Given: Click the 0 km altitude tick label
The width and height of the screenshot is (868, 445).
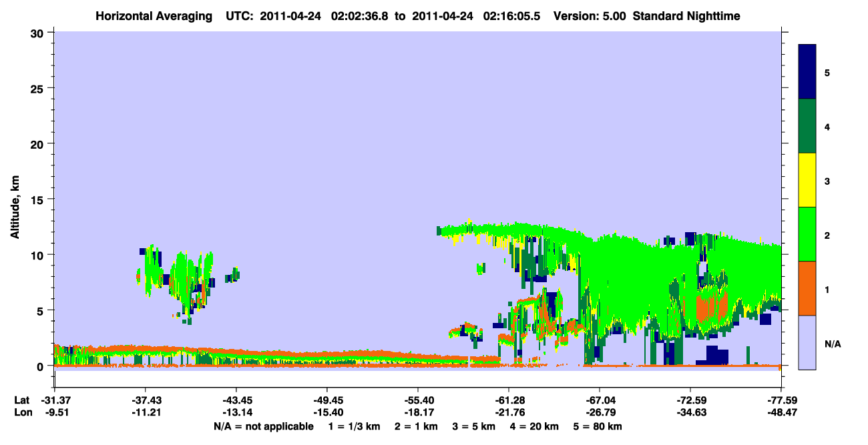Looking at the screenshot, I should (42, 366).
